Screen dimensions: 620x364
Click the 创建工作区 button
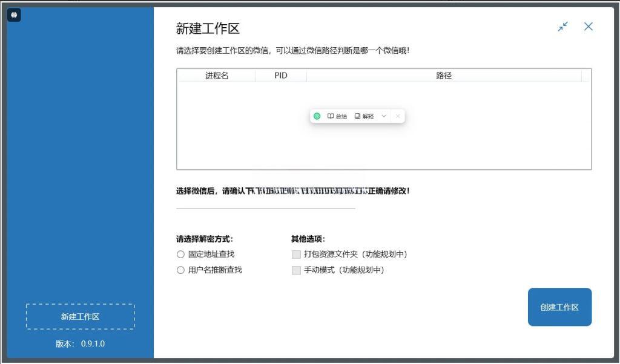559,307
